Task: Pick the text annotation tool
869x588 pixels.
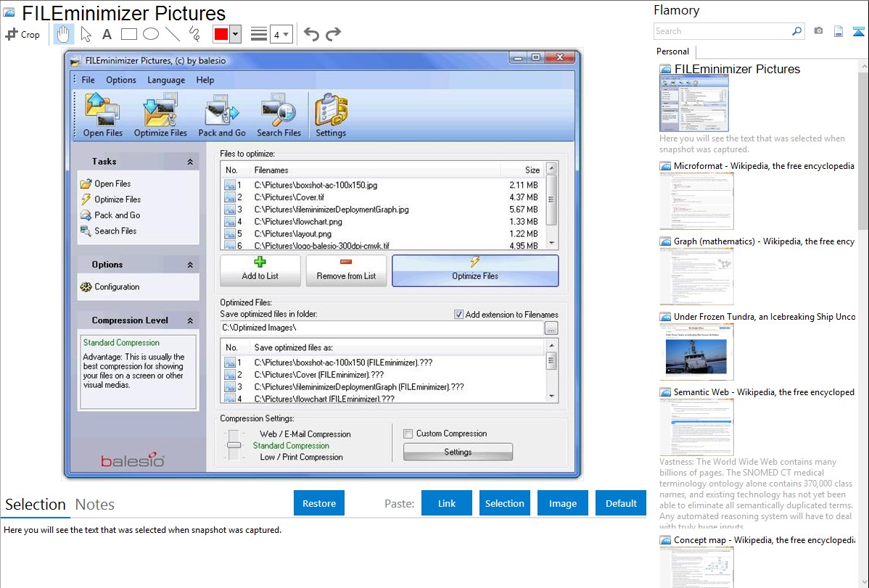Action: pyautogui.click(x=107, y=34)
